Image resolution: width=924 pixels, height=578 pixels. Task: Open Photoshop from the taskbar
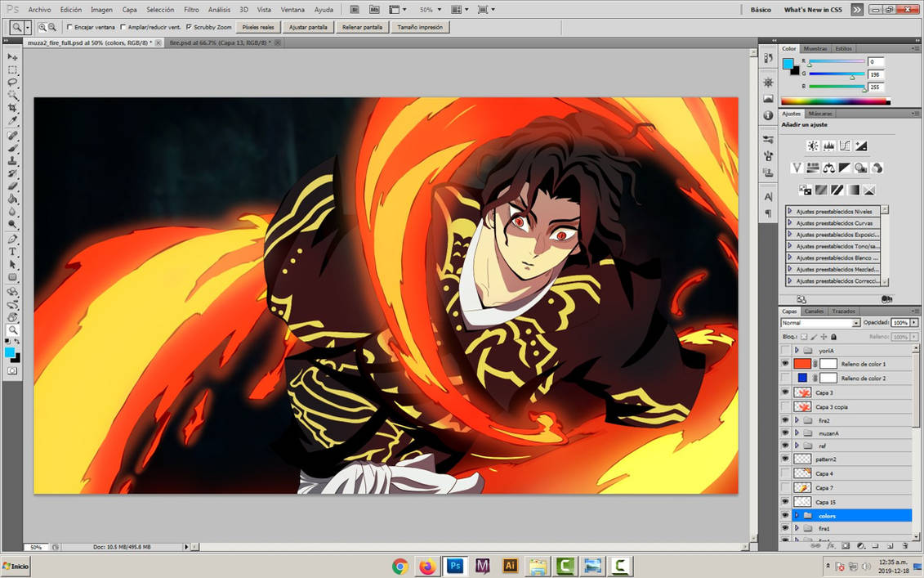coord(455,565)
